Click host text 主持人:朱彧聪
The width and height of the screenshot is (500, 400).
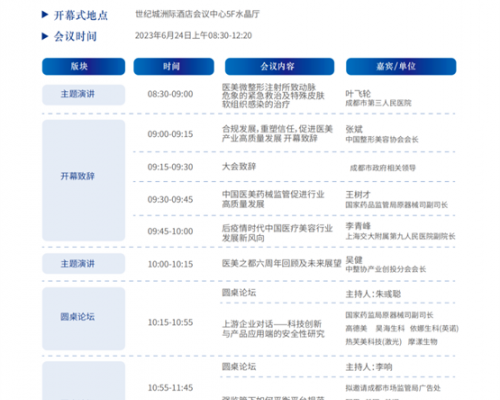(x=373, y=294)
